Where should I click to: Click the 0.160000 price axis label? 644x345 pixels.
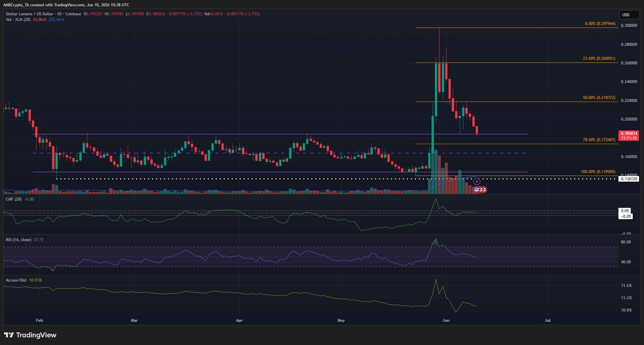(x=629, y=157)
